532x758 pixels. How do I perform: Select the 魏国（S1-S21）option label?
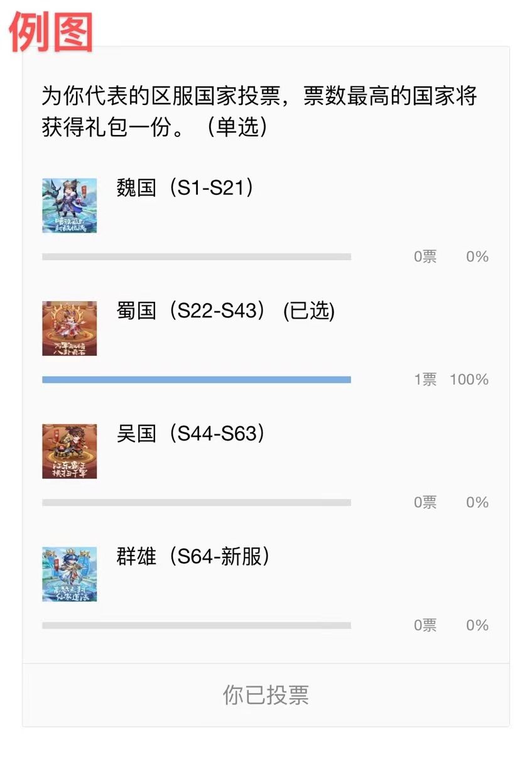(185, 188)
